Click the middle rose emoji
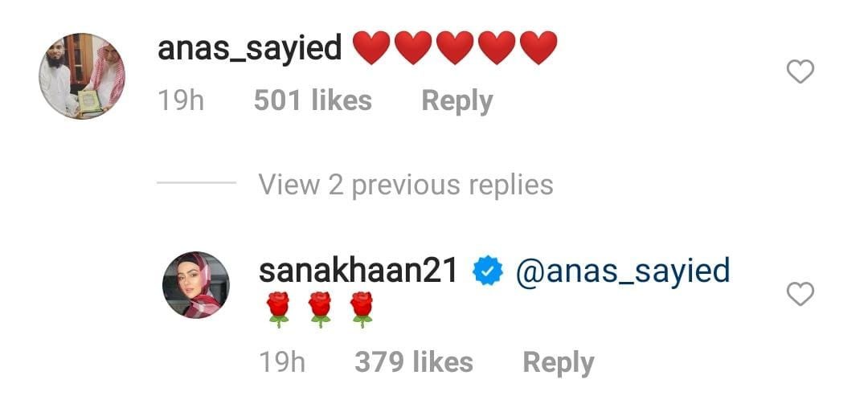 (320, 310)
